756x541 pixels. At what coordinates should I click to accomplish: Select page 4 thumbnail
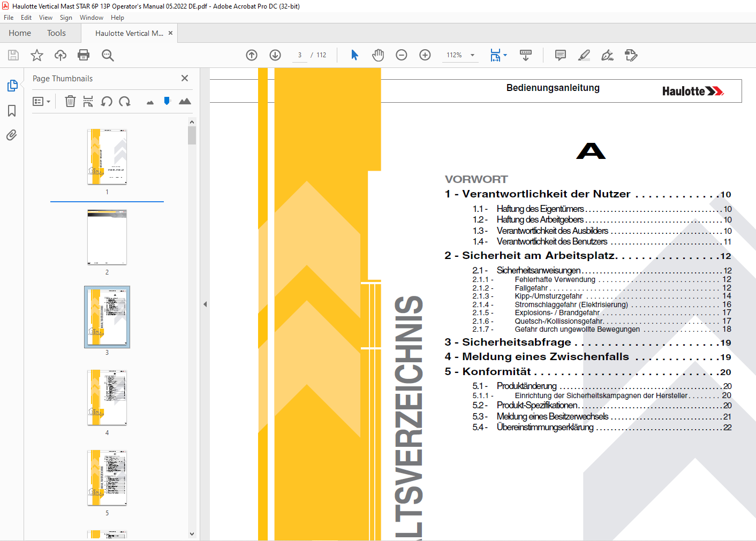107,398
